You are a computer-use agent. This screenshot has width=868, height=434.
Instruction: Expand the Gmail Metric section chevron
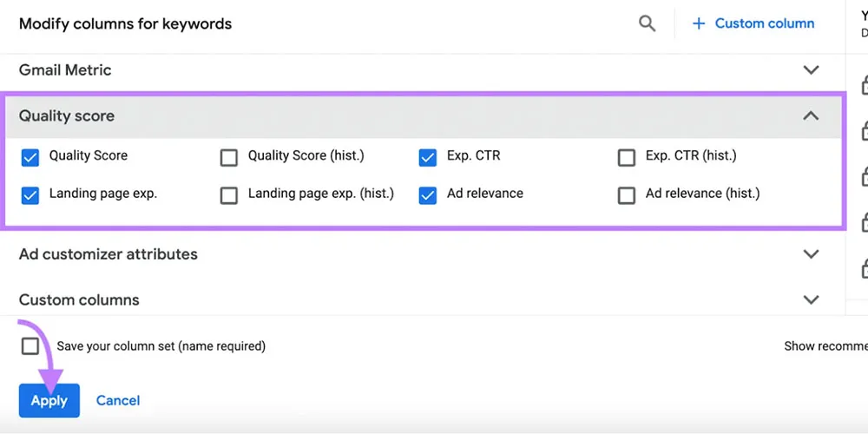tap(811, 70)
